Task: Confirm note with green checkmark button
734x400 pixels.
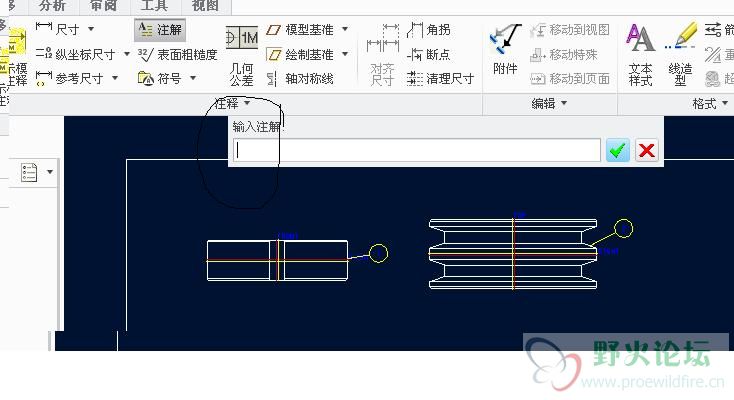Action: click(x=617, y=150)
